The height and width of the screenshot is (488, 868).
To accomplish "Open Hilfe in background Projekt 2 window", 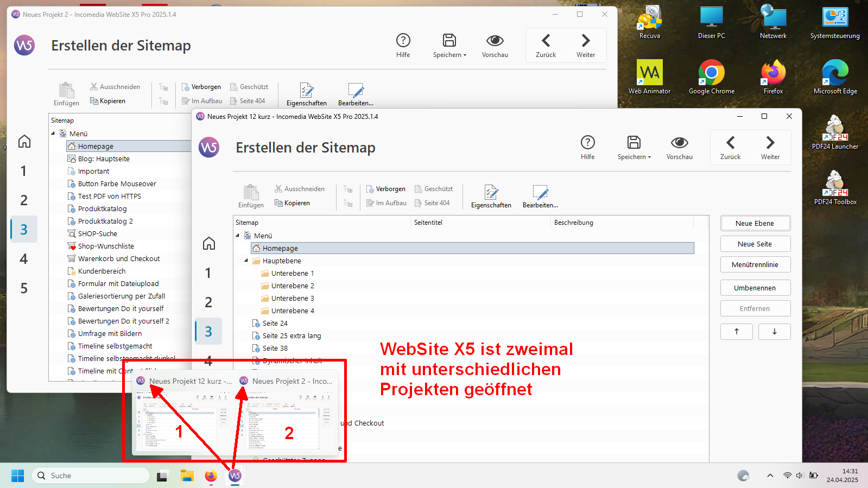I will coord(403,46).
